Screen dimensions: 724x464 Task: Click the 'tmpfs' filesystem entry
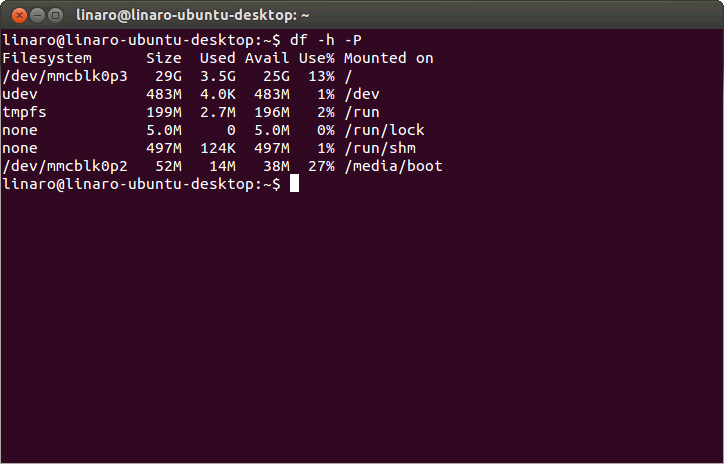click(24, 112)
